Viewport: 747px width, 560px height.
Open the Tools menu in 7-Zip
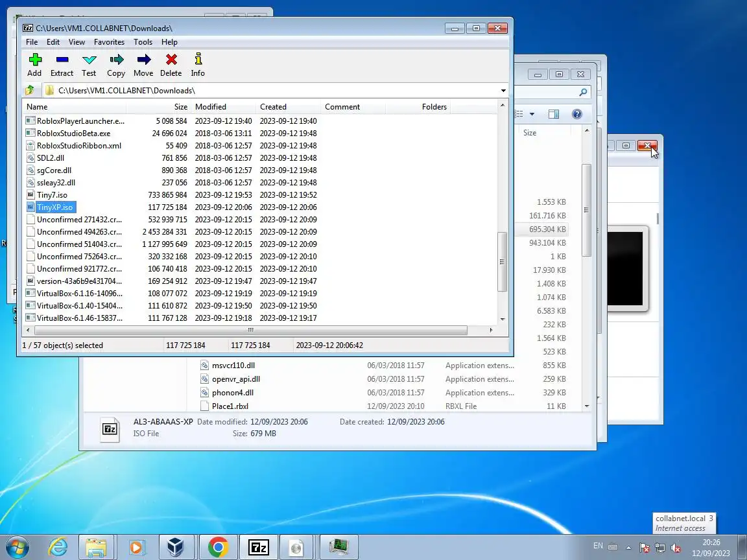pyautogui.click(x=143, y=42)
